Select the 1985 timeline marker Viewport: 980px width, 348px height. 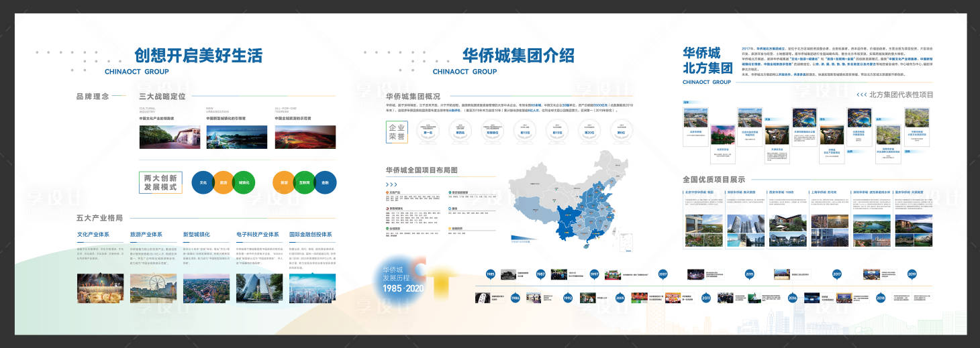point(491,274)
